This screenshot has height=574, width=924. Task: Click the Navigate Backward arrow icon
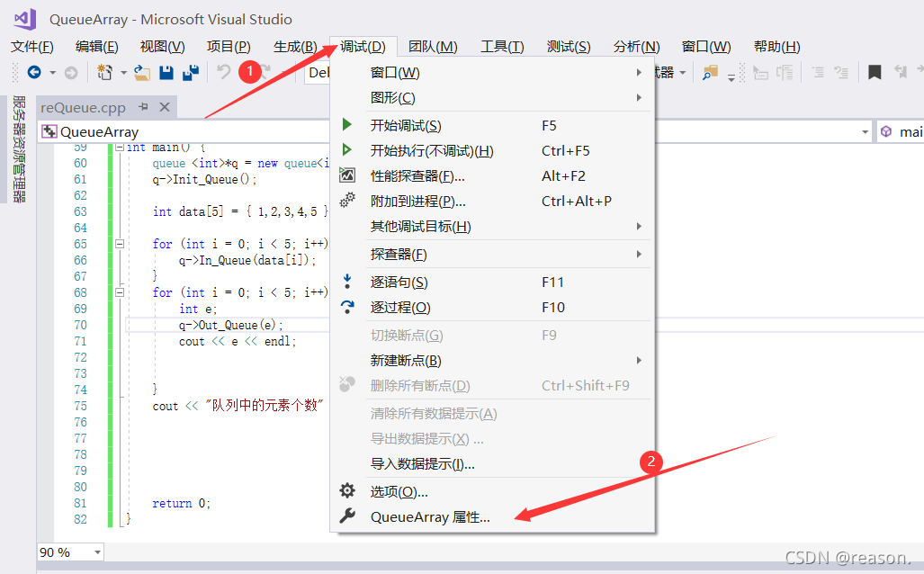(x=33, y=72)
